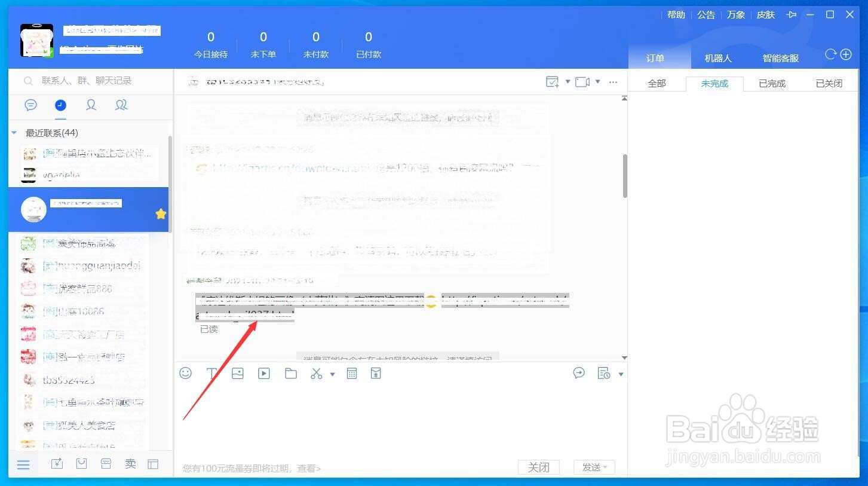The width and height of the screenshot is (868, 486).
Task: Send a file via the folder icon
Action: point(290,373)
